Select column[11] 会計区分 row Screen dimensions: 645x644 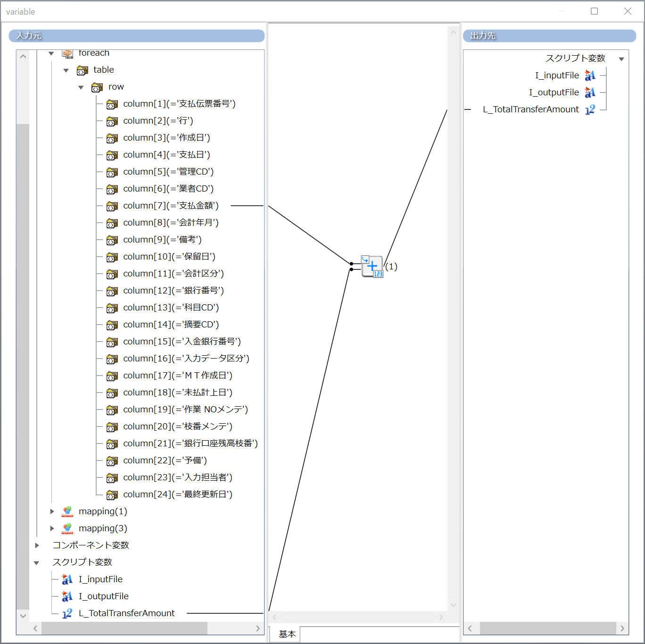pos(174,274)
